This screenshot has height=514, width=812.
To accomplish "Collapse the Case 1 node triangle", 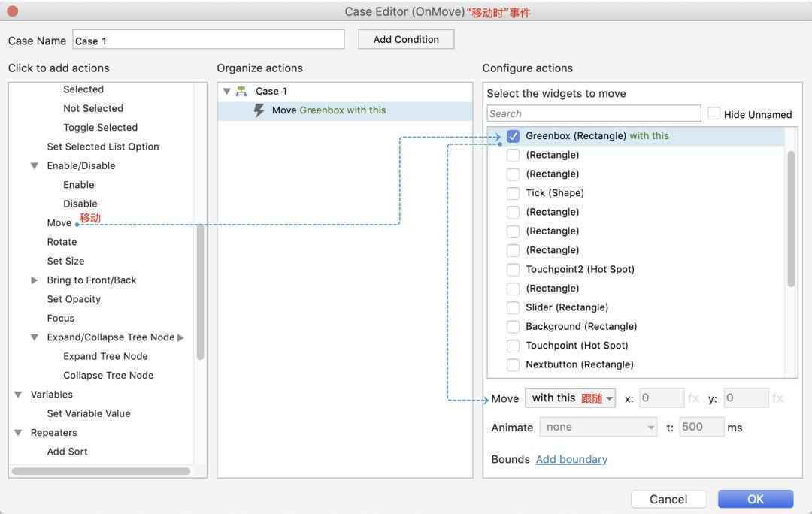I will (x=226, y=91).
